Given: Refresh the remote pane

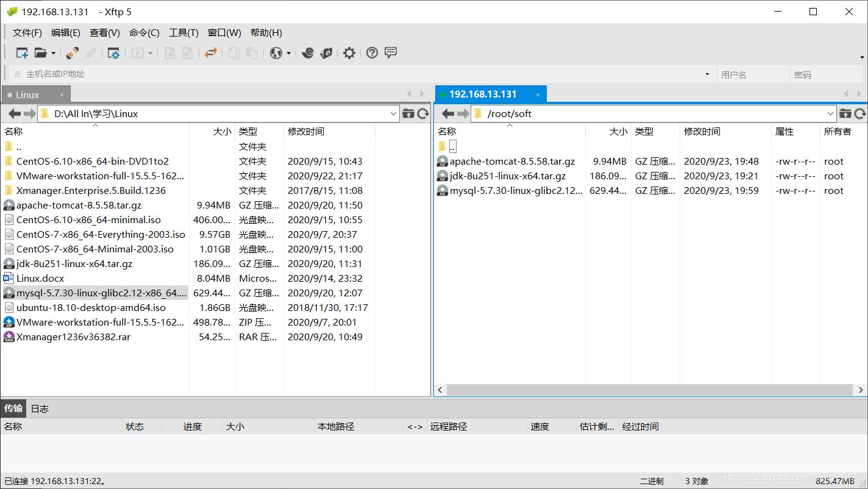Looking at the screenshot, I should tap(860, 114).
